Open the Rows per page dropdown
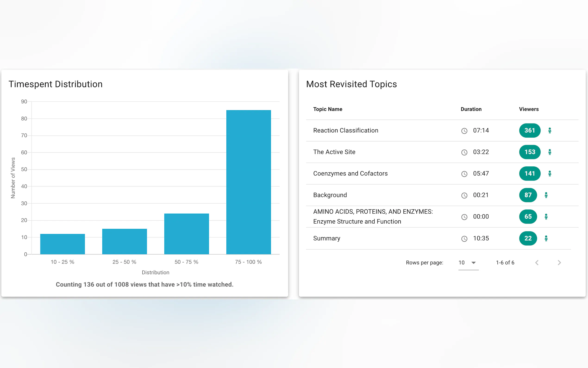The height and width of the screenshot is (368, 588). 468,263
